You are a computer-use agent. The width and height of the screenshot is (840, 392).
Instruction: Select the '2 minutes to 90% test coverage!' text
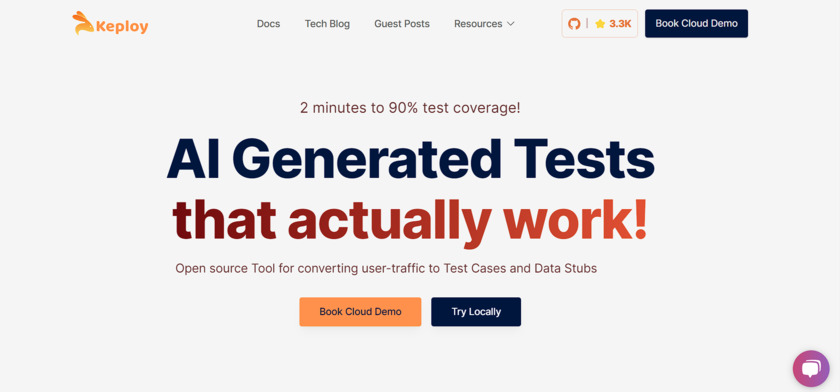[x=410, y=108]
